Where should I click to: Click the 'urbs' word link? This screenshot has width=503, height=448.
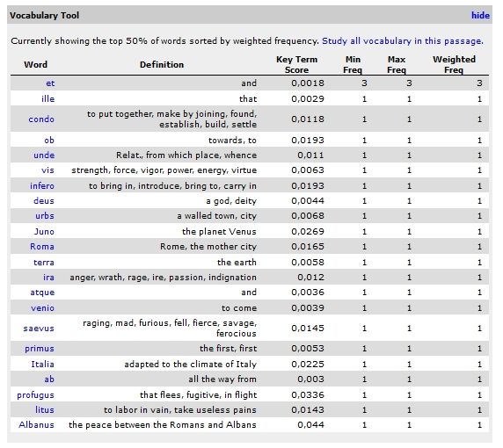coord(45,216)
